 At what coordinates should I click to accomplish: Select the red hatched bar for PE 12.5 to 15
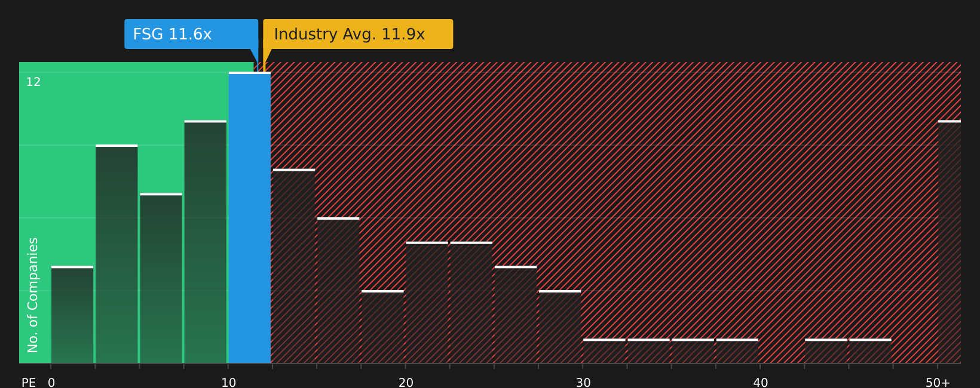coord(294,266)
